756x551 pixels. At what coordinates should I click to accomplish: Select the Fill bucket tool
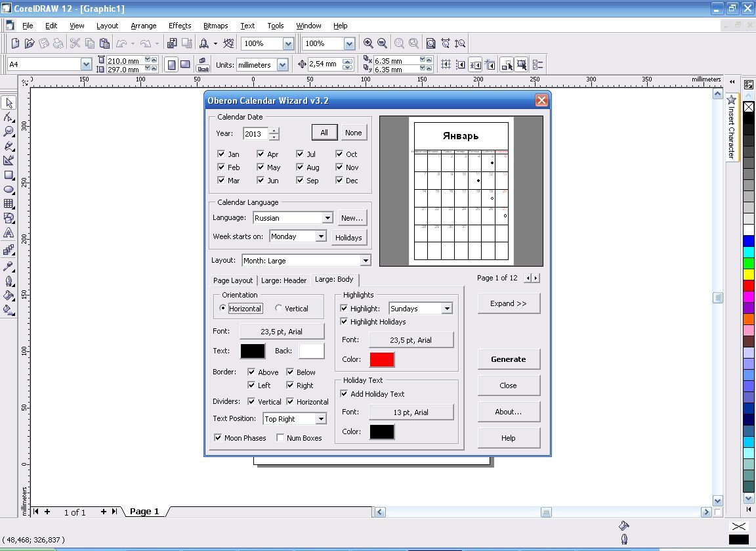pyautogui.click(x=9, y=296)
